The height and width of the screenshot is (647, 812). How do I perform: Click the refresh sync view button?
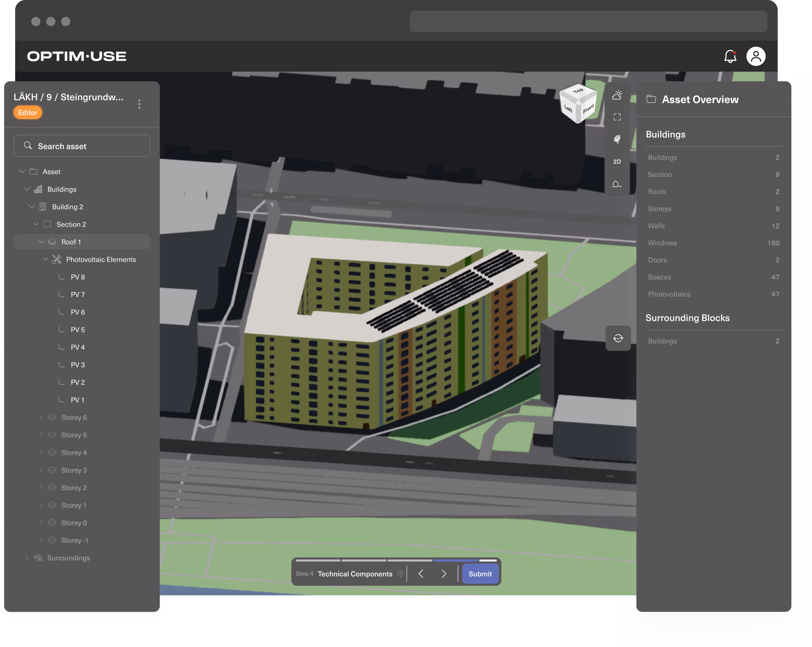tap(618, 338)
